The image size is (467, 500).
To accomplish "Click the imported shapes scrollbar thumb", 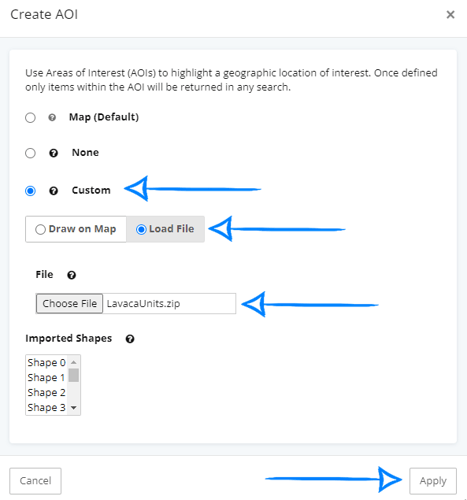I will 74,375.
